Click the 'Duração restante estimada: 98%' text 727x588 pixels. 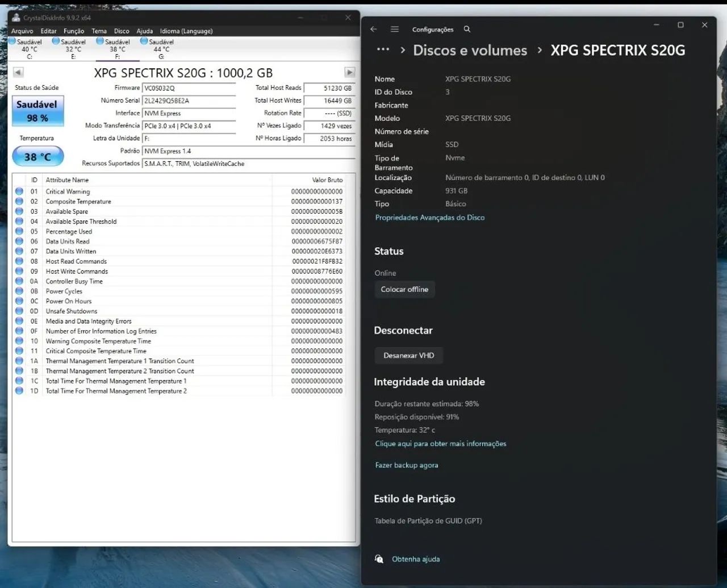427,404
